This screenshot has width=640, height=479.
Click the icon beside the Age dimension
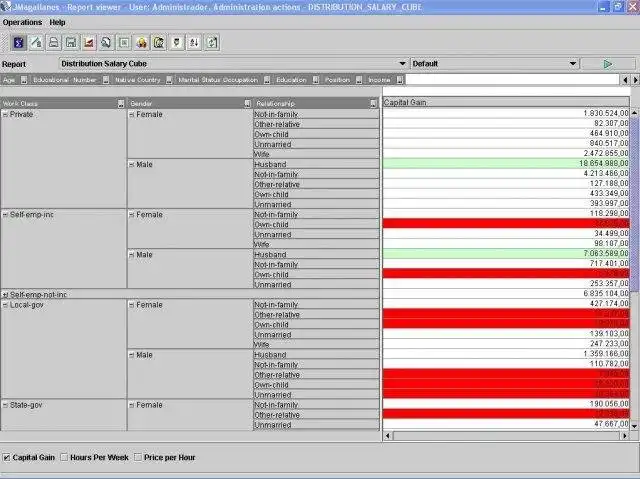click(24, 80)
